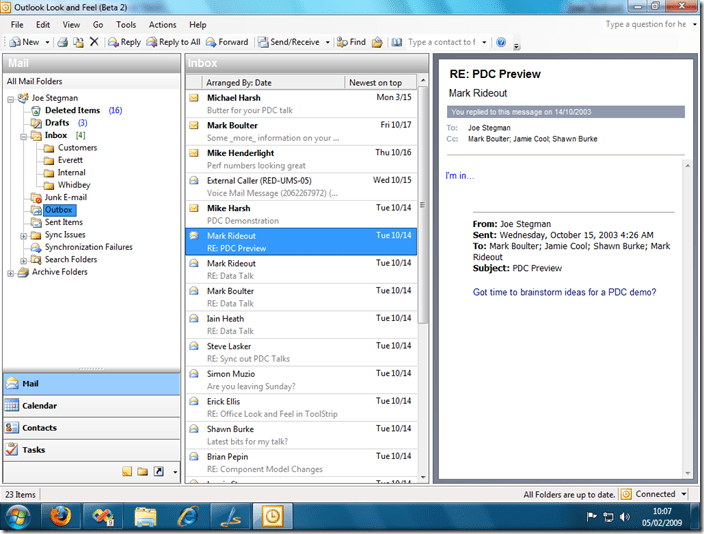Click the Type a contact to find field
The image size is (704, 534).
point(446,42)
